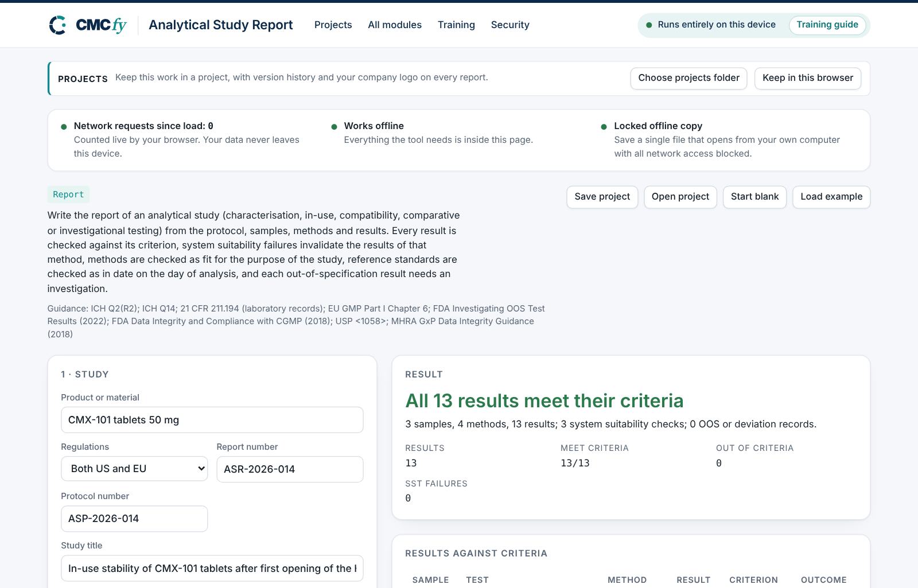Edit the Study title field

(x=212, y=568)
